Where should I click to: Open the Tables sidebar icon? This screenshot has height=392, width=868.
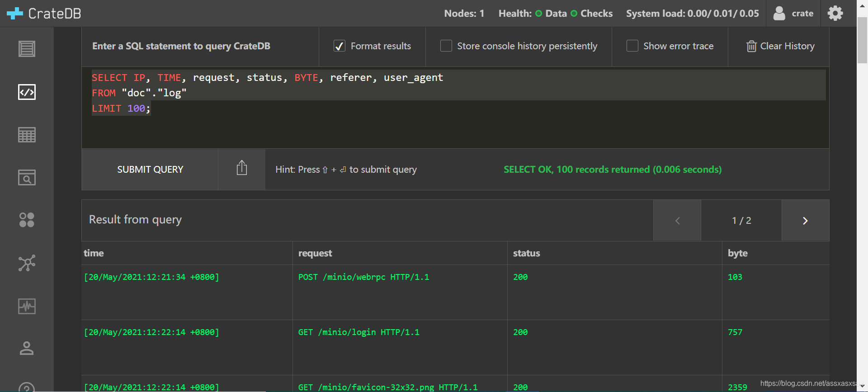(x=27, y=135)
